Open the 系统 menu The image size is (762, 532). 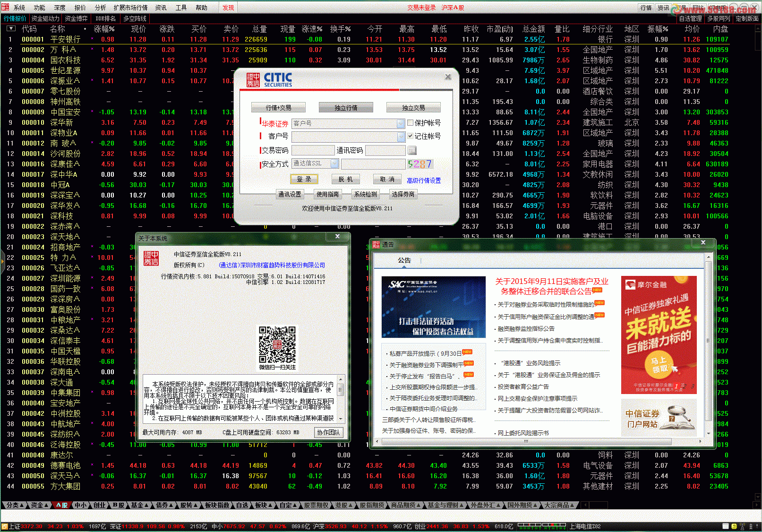19,8
